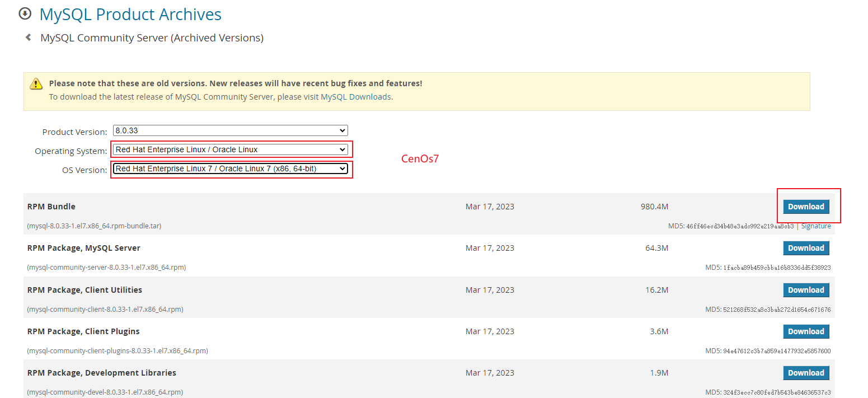Click the MySQL Server row date

(x=490, y=248)
